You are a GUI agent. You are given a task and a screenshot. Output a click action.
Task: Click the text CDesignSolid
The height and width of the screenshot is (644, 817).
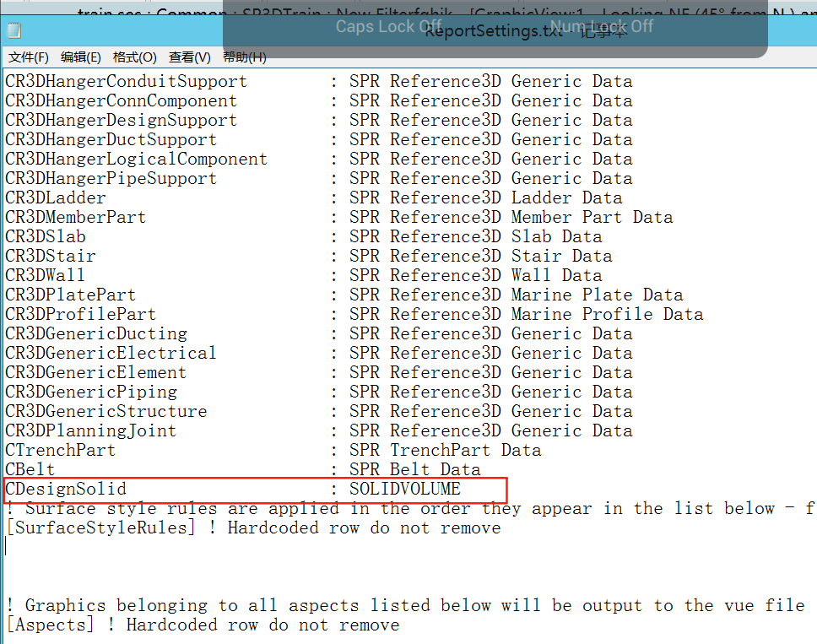(x=66, y=489)
